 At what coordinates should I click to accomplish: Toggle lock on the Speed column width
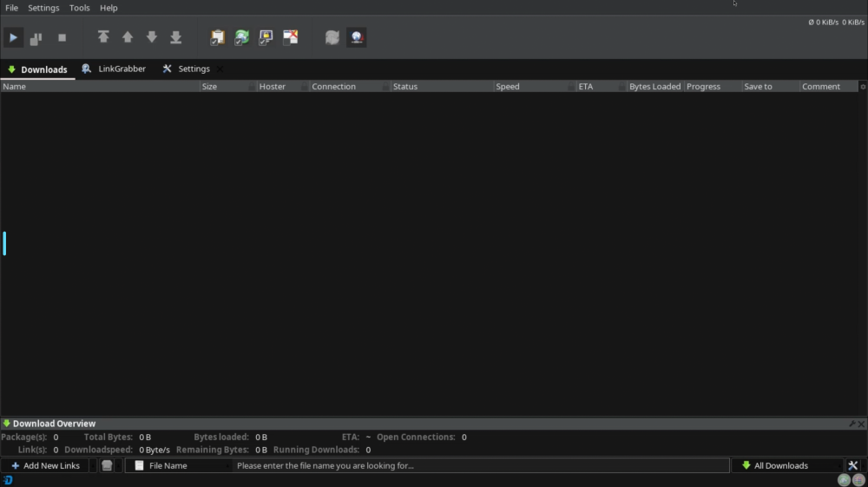point(571,86)
